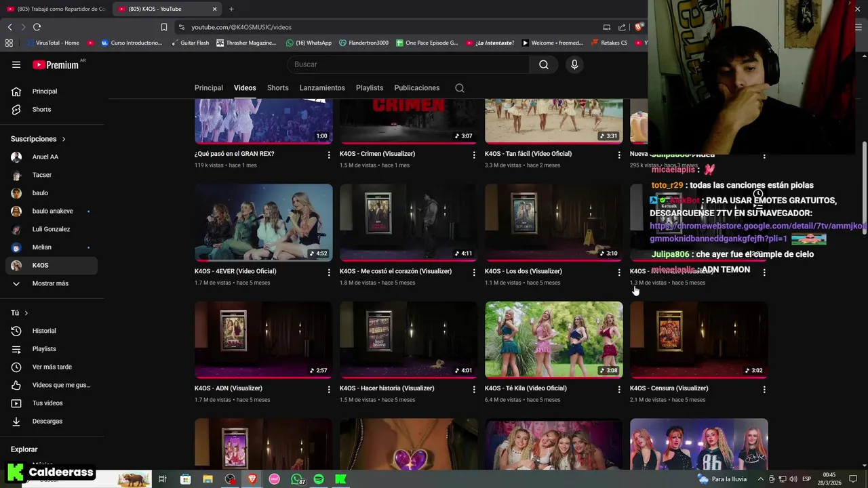Select the Videos channel tab
Image resolution: width=868 pixels, height=488 pixels.
(x=245, y=88)
